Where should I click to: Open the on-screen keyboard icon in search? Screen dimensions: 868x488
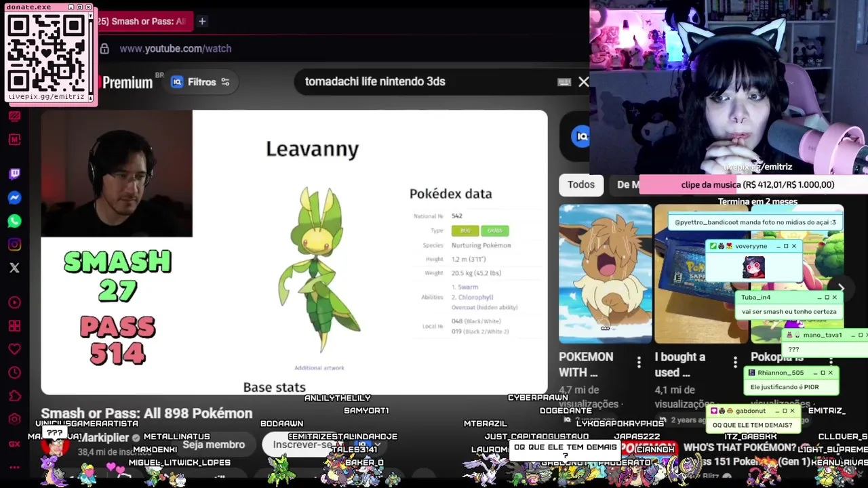(x=564, y=82)
